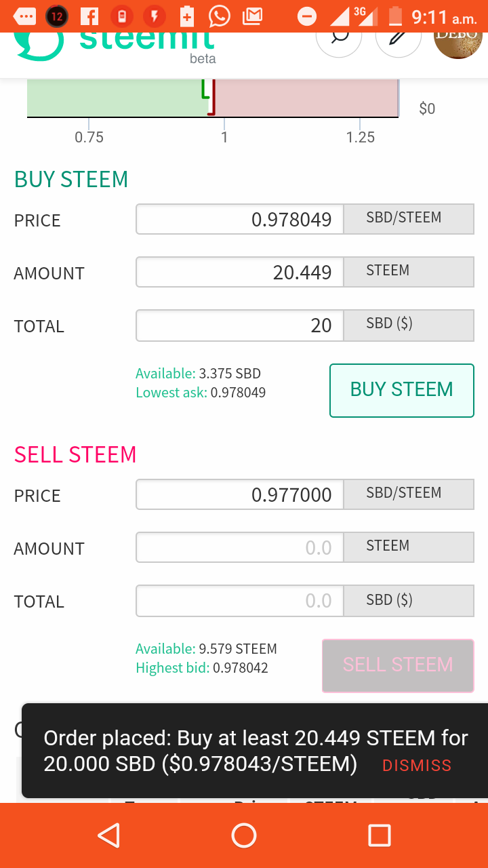Focus the Buy Steem price field
Image resolution: width=488 pixels, height=868 pixels.
pos(240,219)
